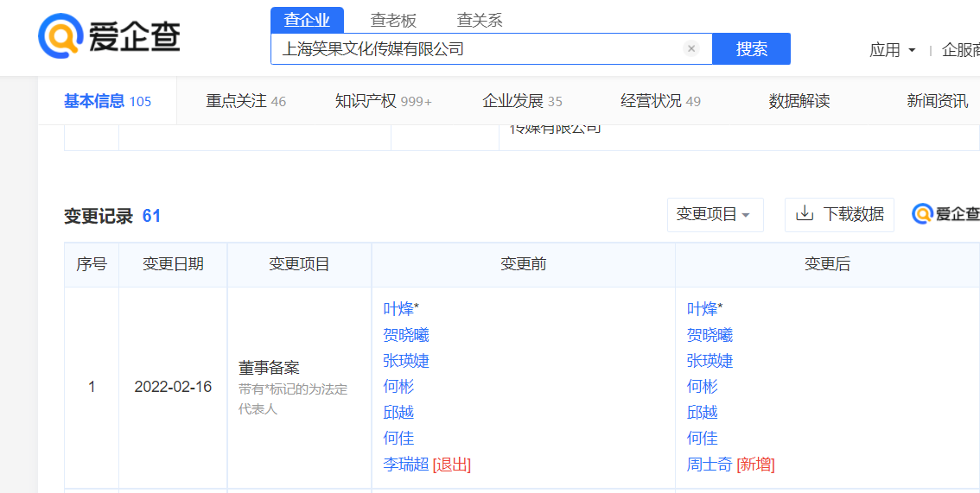Click 何彬 in the 变更前 column
980x493 pixels.
click(398, 386)
